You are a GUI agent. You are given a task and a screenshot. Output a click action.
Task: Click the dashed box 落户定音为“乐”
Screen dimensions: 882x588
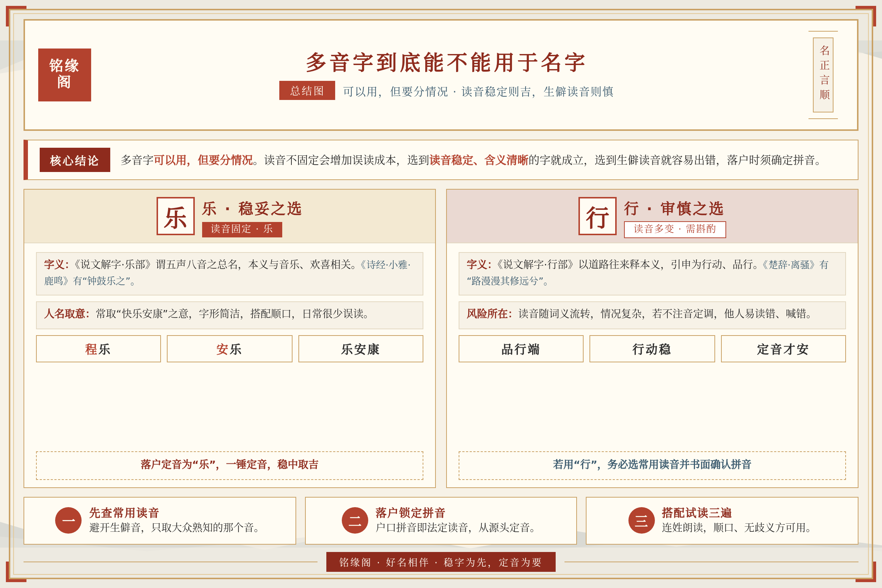[x=229, y=465]
